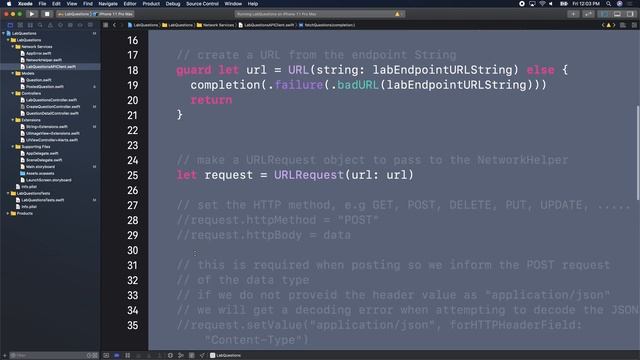Click the add plus button below navigator
Image resolution: width=640 pixels, height=360 pixels.
[x=4, y=356]
